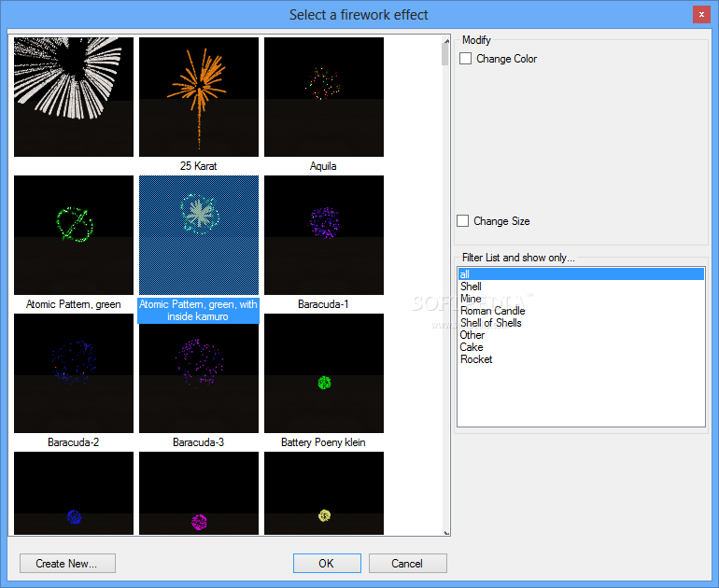Screen dimensions: 719x588
Task: Pick the Baracuda-3 violet effect thumbnail
Action: [199, 373]
